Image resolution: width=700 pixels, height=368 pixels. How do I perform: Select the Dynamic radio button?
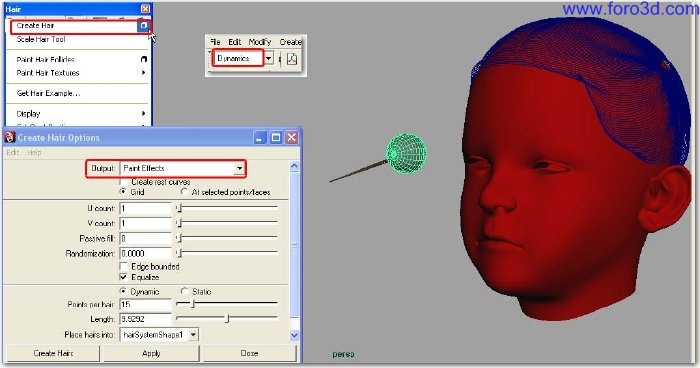(124, 291)
